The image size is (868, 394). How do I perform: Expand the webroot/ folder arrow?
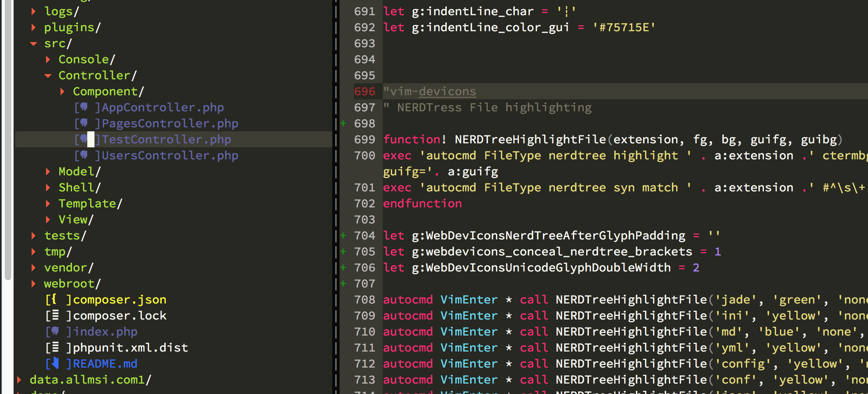click(34, 283)
